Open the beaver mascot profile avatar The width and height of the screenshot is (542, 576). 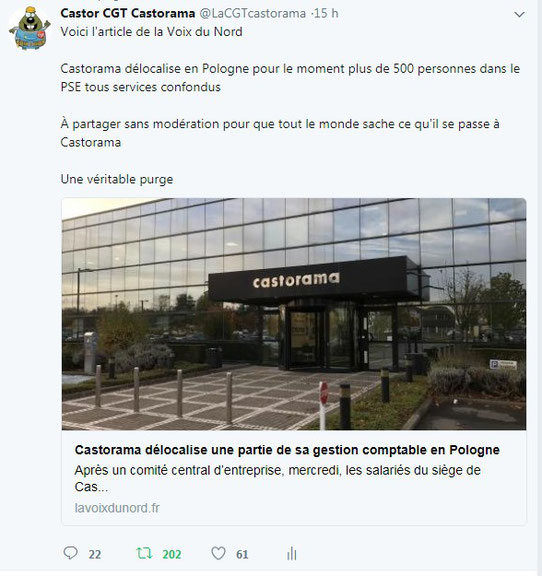[30, 28]
